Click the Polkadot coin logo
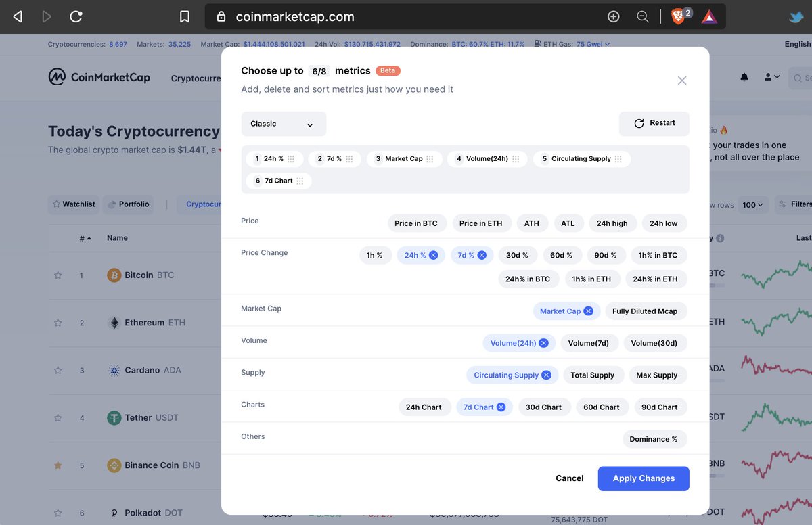Viewport: 812px width, 525px height. [114, 513]
